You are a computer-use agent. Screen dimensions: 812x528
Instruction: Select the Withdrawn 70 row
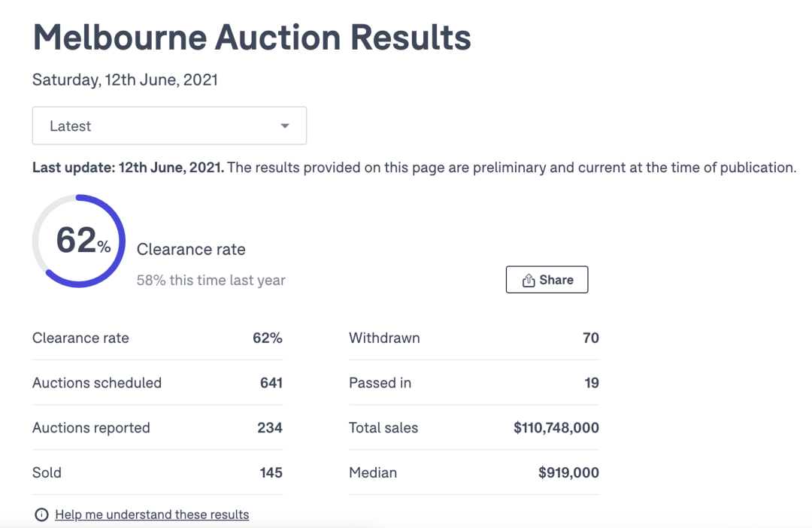click(474, 338)
